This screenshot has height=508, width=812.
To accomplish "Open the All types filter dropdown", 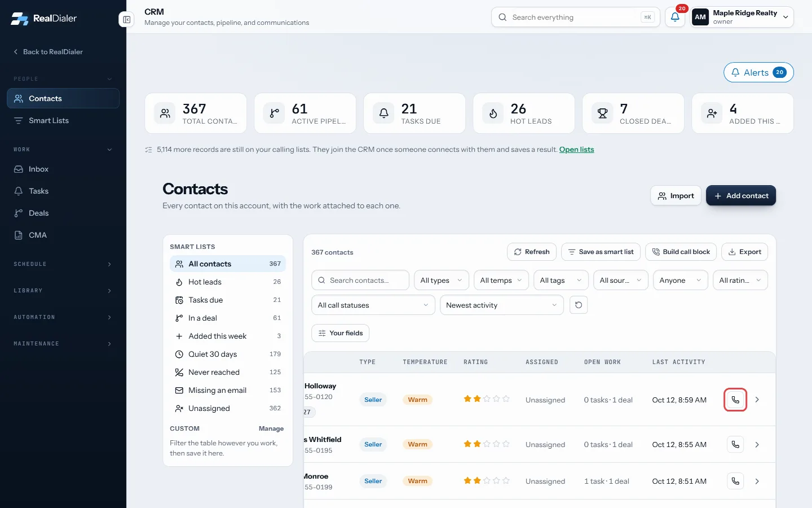I will click(442, 281).
